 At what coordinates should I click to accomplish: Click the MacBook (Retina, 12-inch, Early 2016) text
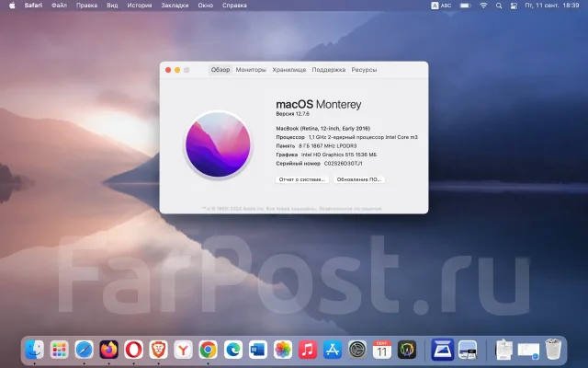[323, 129]
